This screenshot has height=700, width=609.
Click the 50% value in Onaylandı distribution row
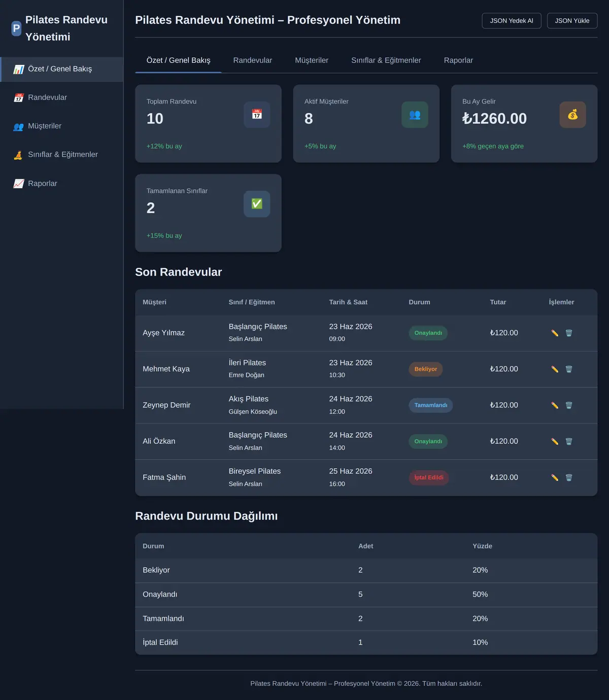tap(480, 594)
